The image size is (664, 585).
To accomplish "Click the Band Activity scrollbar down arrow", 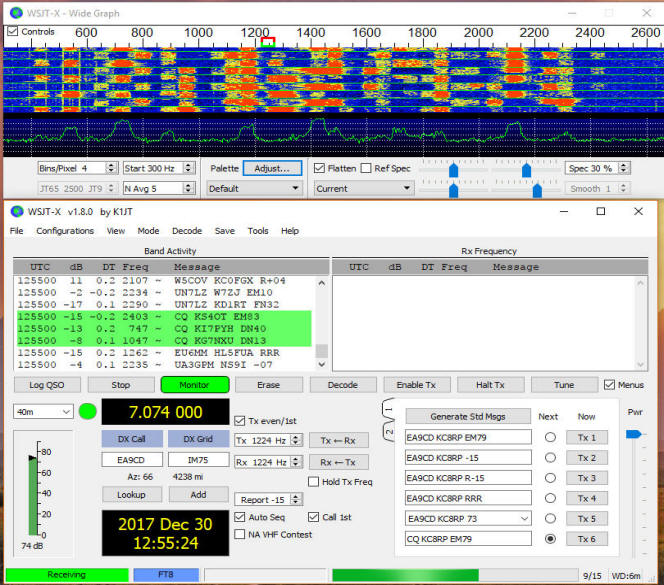I will [322, 364].
